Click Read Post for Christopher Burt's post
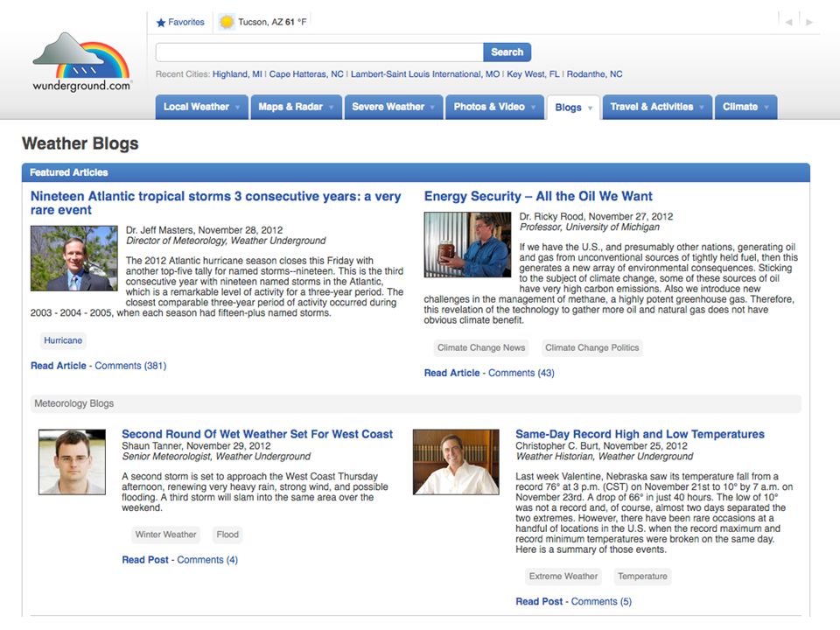This screenshot has width=840, height=630. tap(539, 602)
